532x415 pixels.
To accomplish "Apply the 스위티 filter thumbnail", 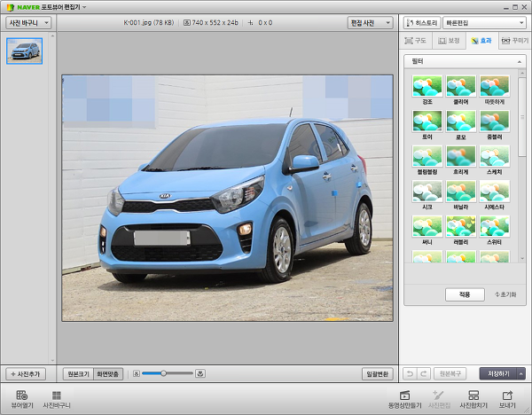I will point(495,226).
